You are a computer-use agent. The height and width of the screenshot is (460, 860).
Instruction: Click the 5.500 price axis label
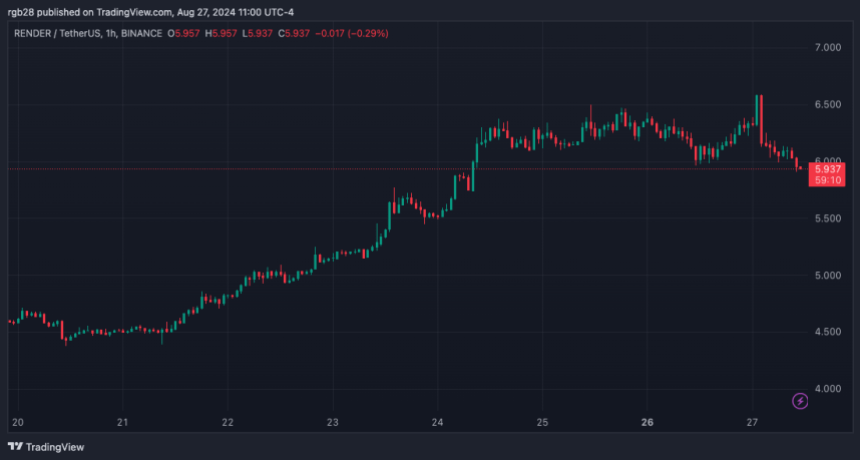point(828,218)
